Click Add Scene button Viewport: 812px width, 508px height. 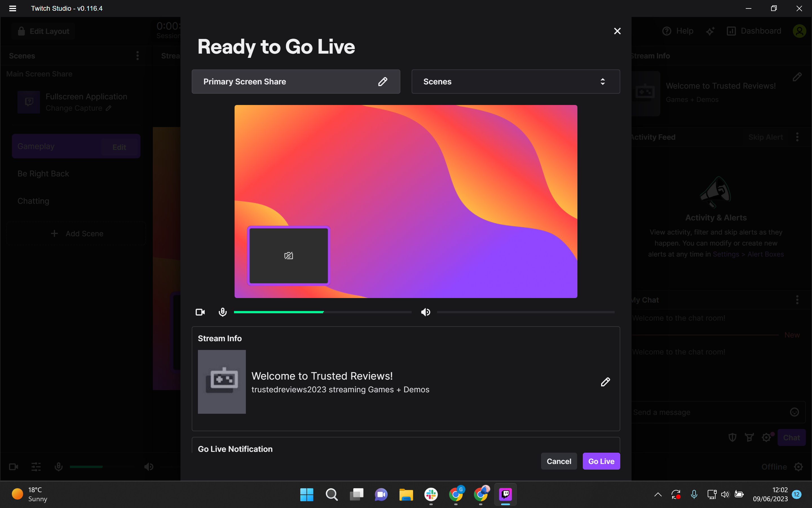point(76,233)
